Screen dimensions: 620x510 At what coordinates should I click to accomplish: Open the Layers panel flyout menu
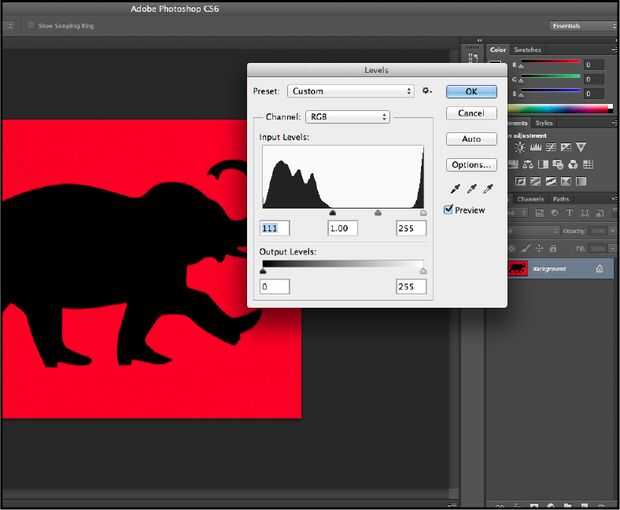(x=614, y=197)
